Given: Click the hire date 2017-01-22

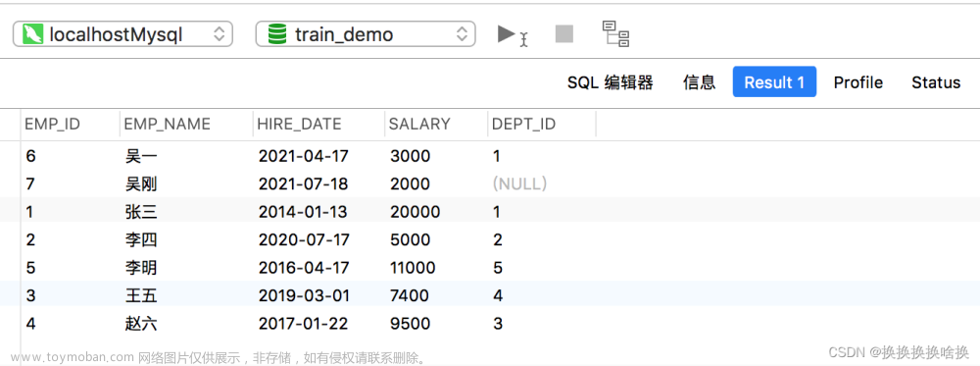Looking at the screenshot, I should pyautogui.click(x=303, y=324).
